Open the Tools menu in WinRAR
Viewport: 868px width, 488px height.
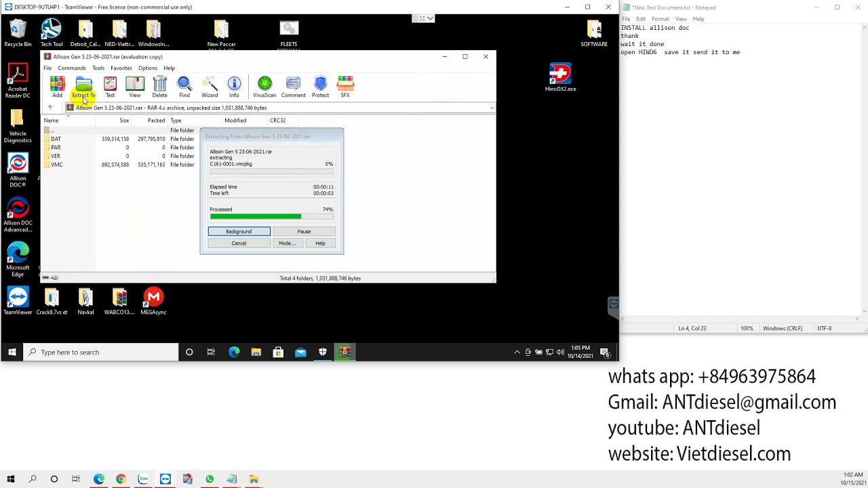coord(98,68)
